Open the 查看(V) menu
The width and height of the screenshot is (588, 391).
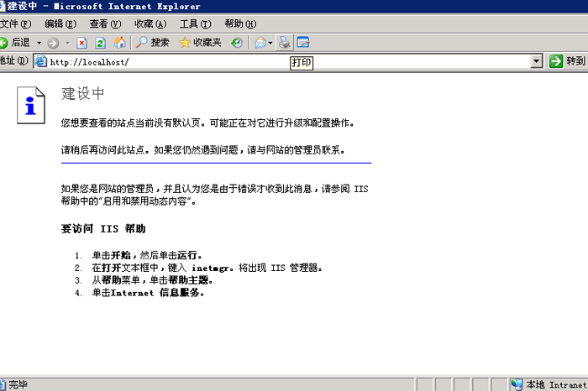point(105,23)
